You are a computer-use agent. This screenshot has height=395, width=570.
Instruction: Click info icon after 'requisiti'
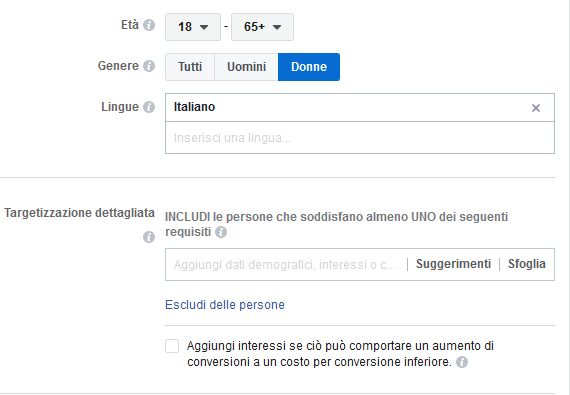(221, 232)
